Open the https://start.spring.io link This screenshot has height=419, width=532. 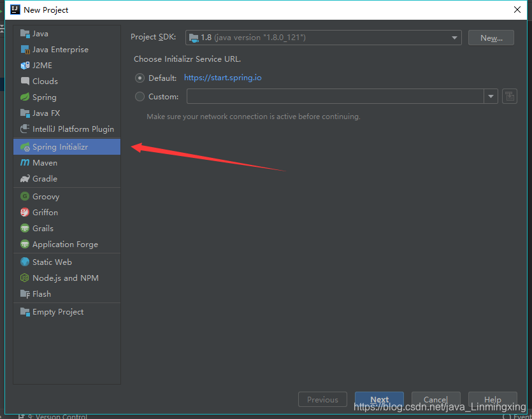coord(222,78)
